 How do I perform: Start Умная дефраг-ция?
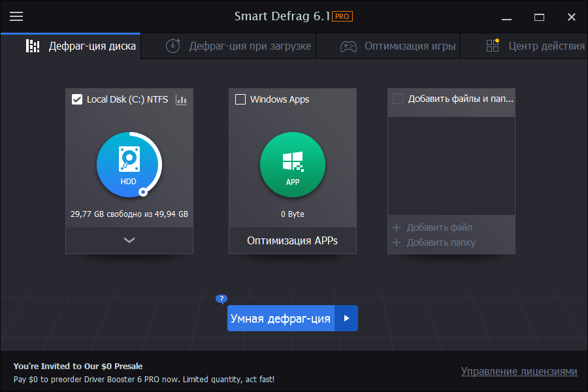pyautogui.click(x=281, y=318)
